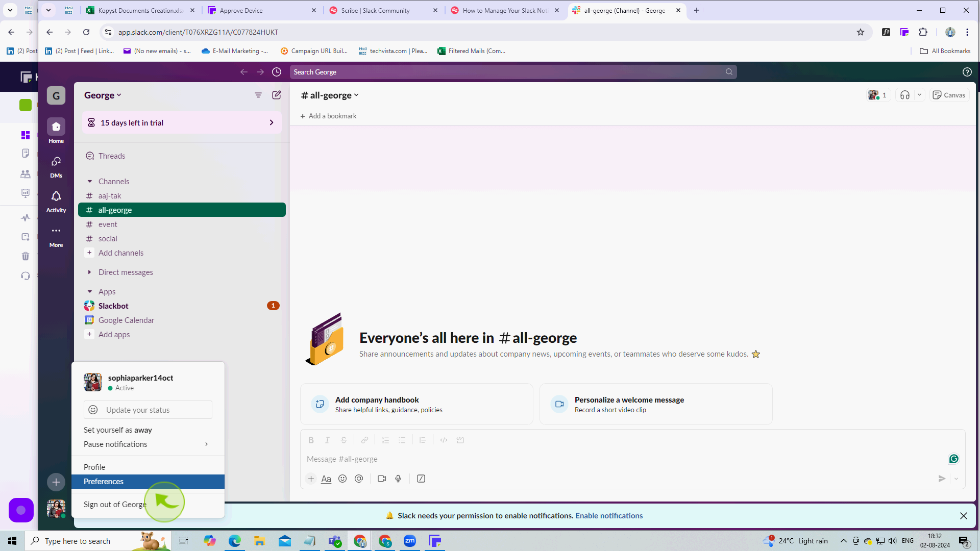Toggle away status for sophiaparker14oct
The image size is (980, 551).
[x=118, y=429]
